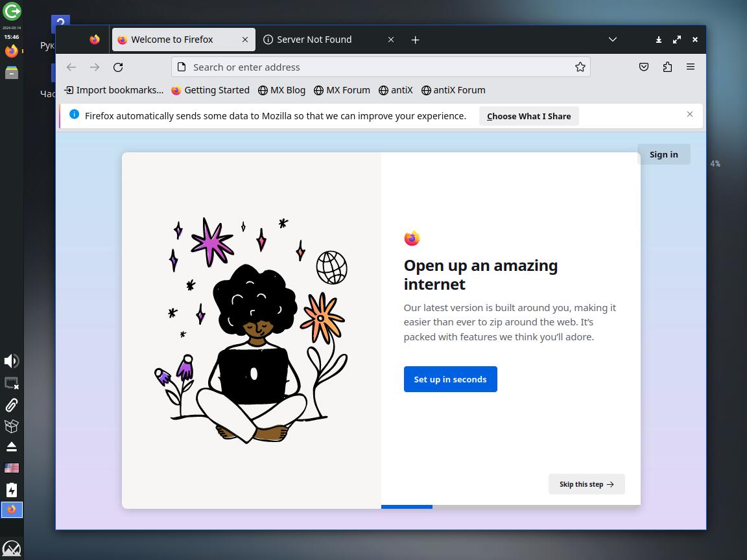Switch to the Server Not Found tab

point(329,40)
